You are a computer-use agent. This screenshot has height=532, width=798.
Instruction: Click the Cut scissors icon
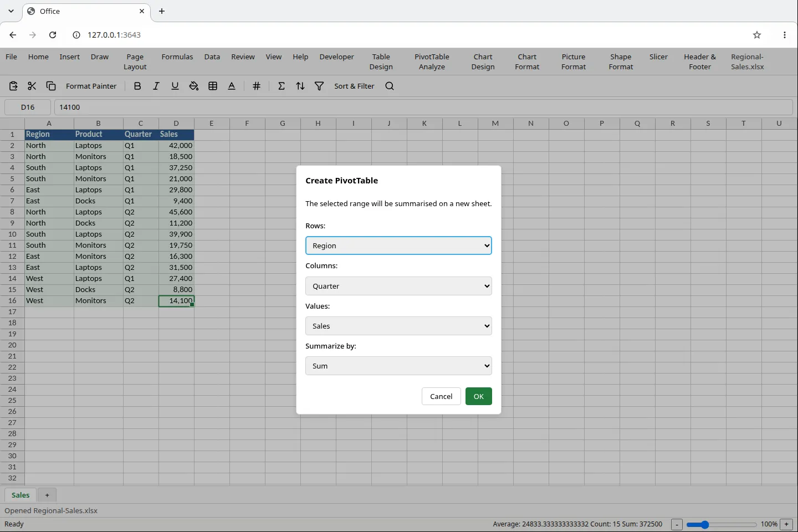(32, 86)
